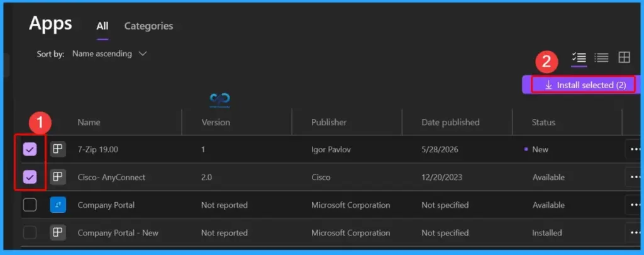Open the Cisco- AnyConnect app name
The height and width of the screenshot is (255, 644).
pos(111,178)
